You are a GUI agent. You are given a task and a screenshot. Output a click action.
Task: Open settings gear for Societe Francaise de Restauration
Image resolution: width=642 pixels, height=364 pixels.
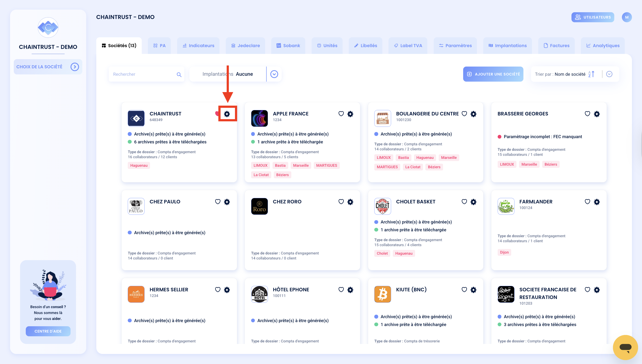[597, 290]
